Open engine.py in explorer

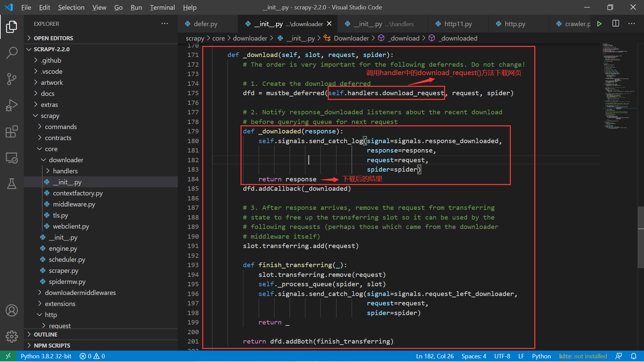(x=101, y=248)
